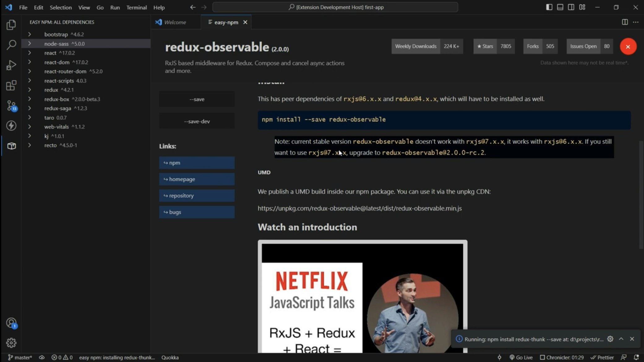Image resolution: width=644 pixels, height=362 pixels.
Task: Open the homepage link
Action: pos(197,179)
